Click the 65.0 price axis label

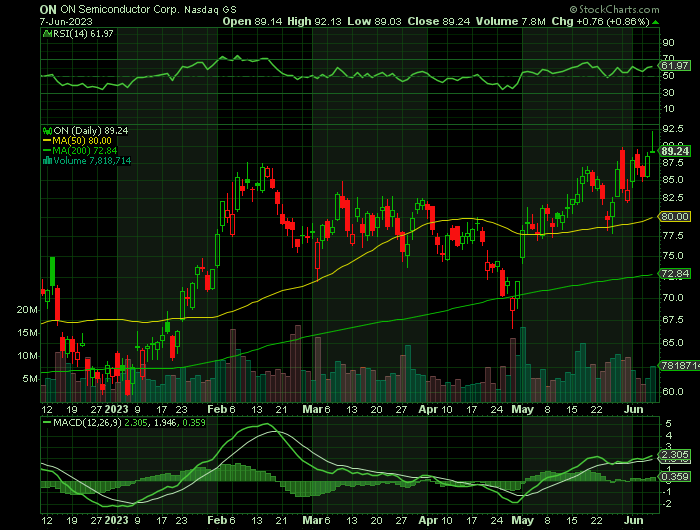673,343
